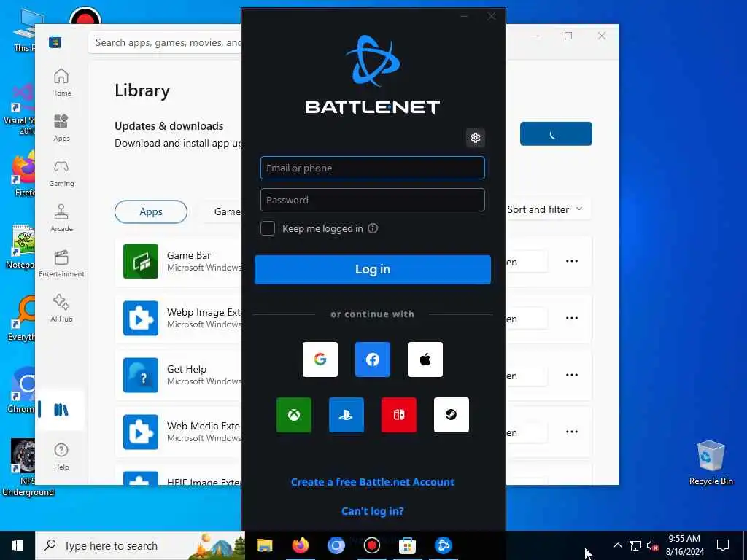Viewport: 747px width, 560px height.
Task: Open Firefox from the taskbar
Action: (x=300, y=545)
